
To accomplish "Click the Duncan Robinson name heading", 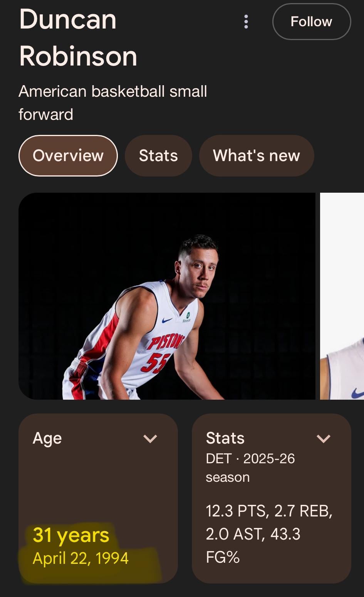I will (x=78, y=38).
